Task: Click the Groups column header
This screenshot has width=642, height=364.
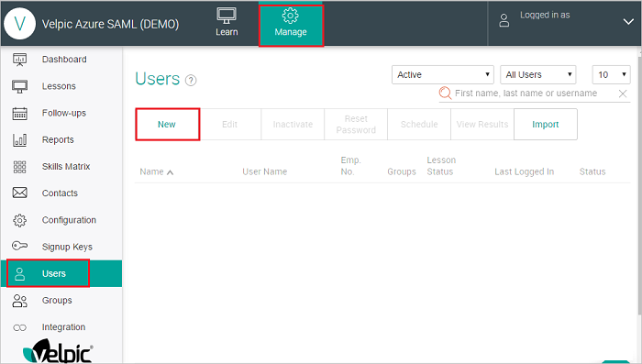Action: (402, 171)
